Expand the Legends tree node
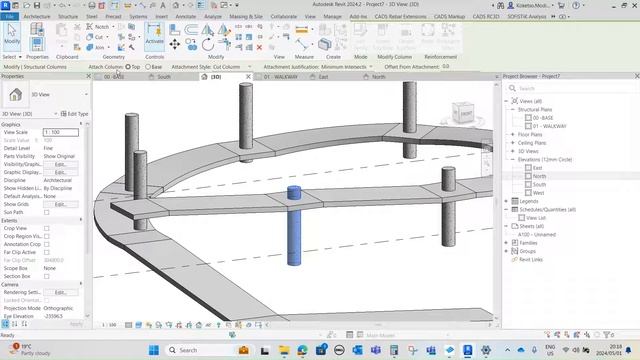Image resolution: width=640 pixels, height=360 pixels. (x=506, y=201)
